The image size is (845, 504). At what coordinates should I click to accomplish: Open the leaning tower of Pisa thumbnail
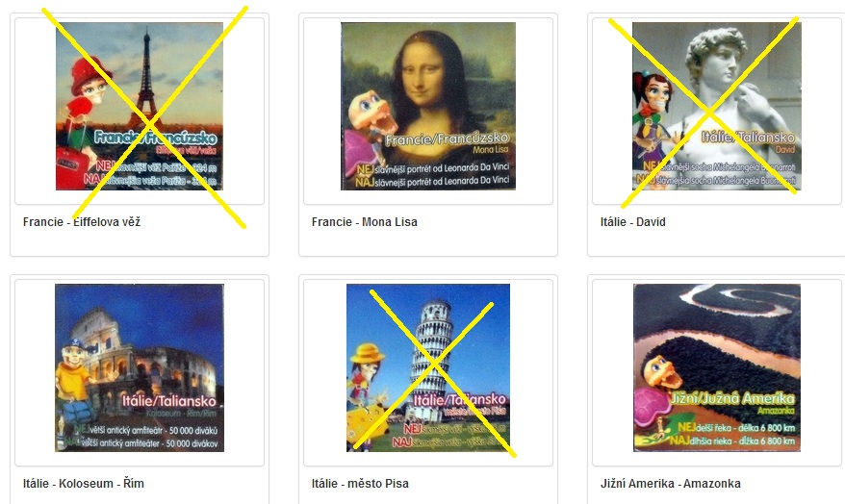(428, 367)
